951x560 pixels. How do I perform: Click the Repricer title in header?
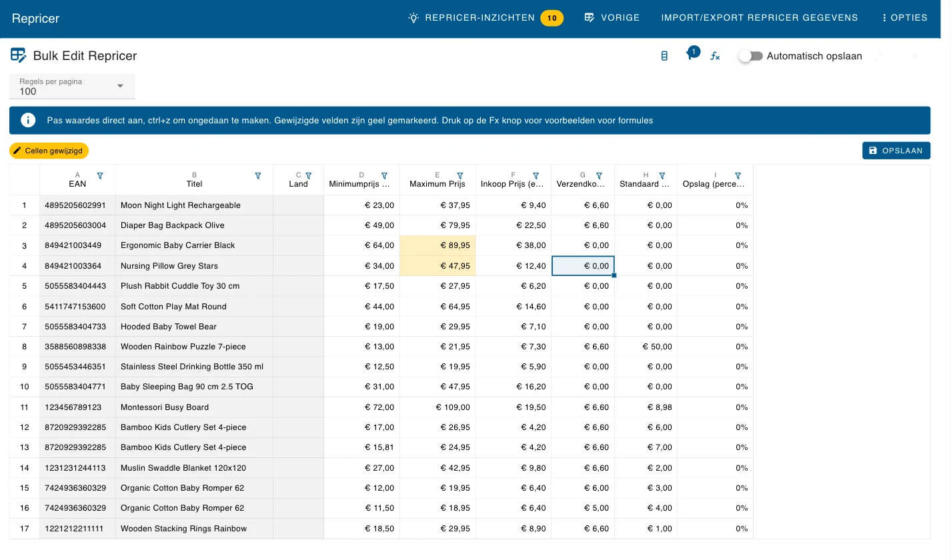36,19
